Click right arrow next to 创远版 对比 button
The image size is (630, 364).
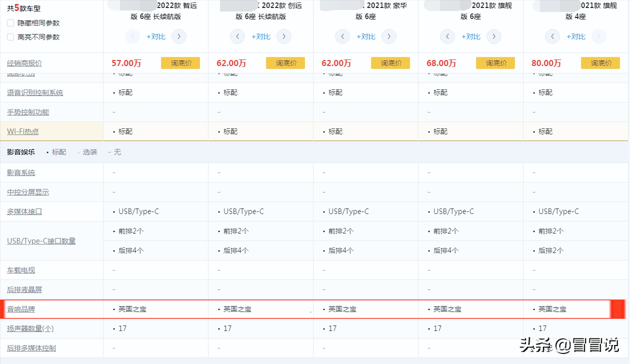click(x=283, y=36)
